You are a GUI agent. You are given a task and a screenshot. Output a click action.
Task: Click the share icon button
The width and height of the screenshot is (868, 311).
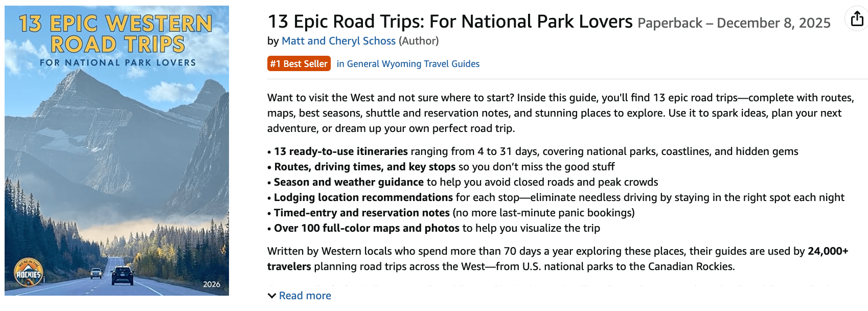tap(857, 19)
